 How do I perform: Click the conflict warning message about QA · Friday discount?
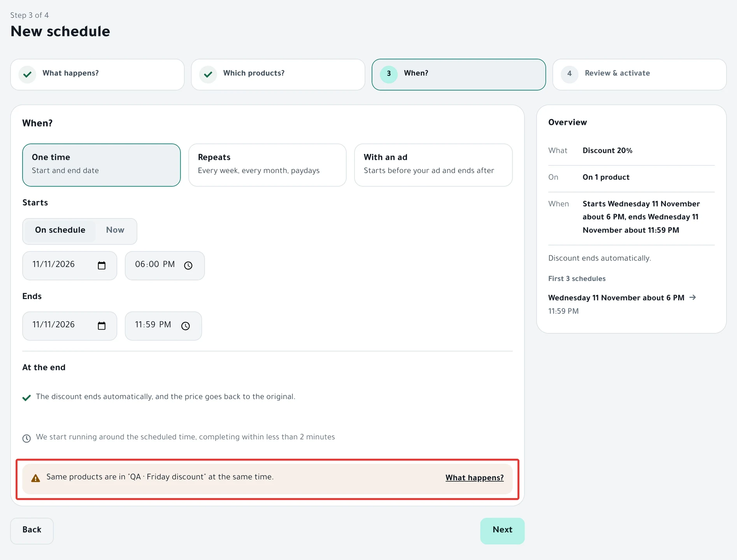click(160, 477)
